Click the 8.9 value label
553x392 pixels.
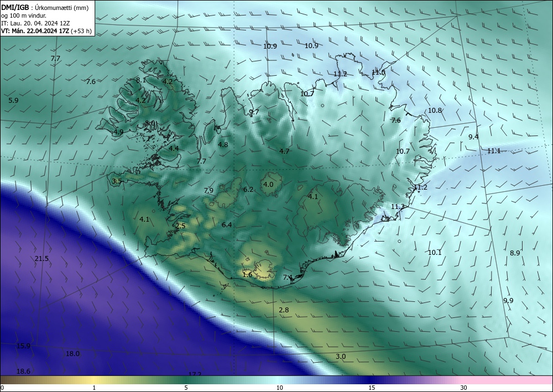pyautogui.click(x=515, y=253)
